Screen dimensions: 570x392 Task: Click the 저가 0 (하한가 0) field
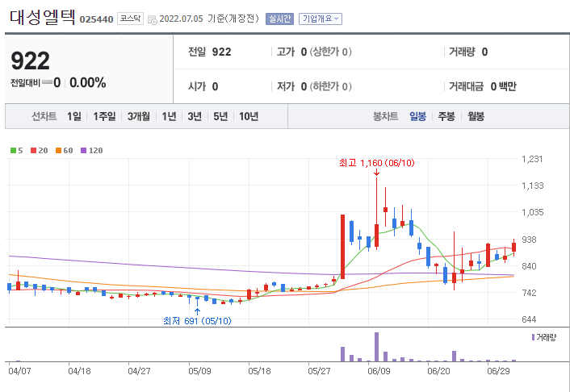[314, 86]
